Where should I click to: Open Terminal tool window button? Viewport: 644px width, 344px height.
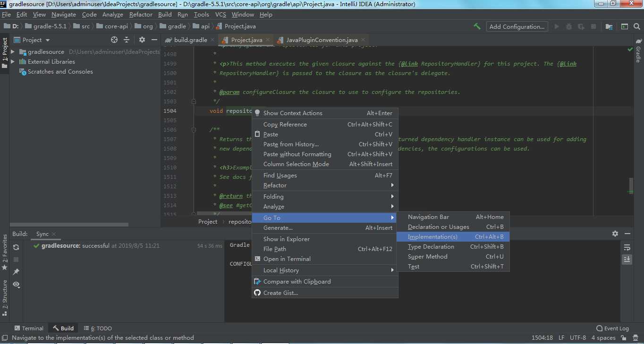click(x=29, y=328)
